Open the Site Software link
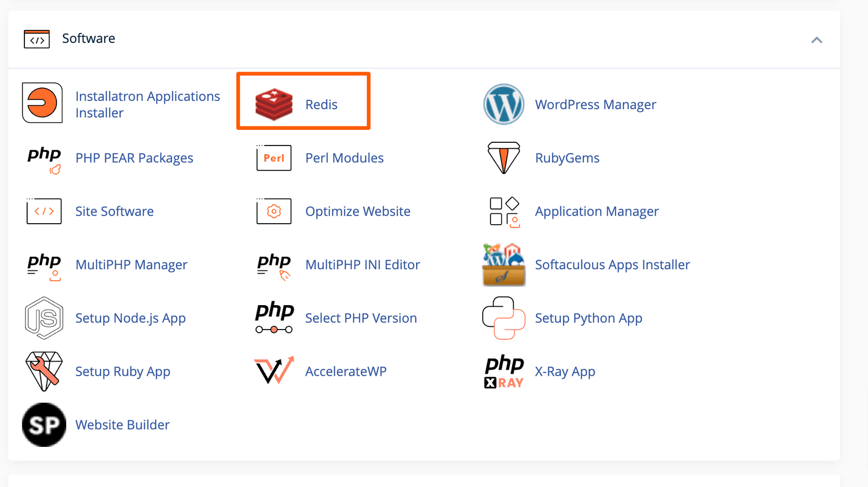 pos(114,211)
